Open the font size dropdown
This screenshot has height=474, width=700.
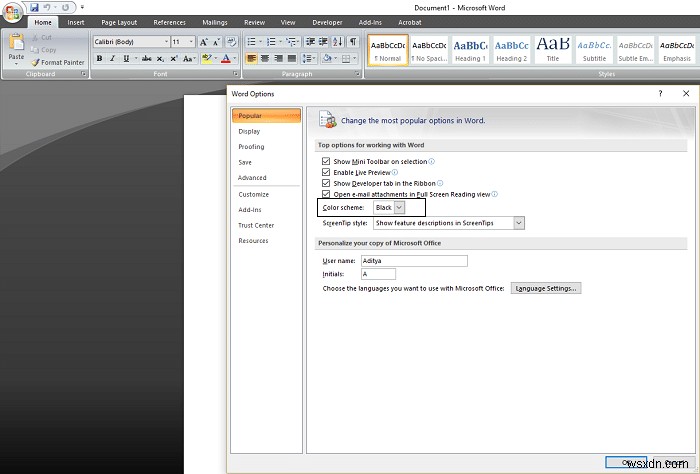click(190, 42)
